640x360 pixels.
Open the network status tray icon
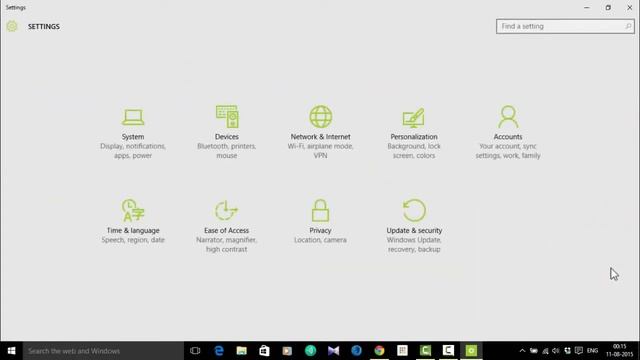545,351
